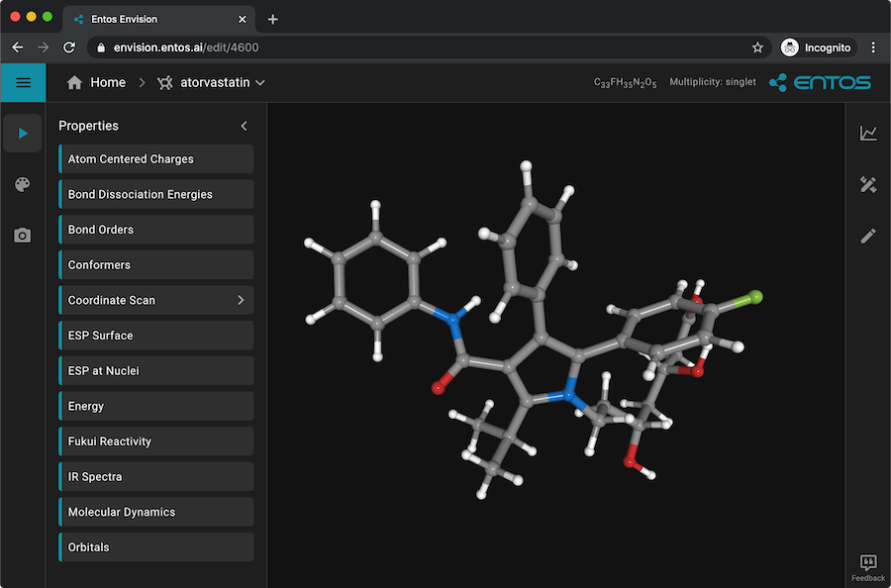Click the Multiplicity: singlet label
This screenshot has width=891, height=588.
(713, 82)
